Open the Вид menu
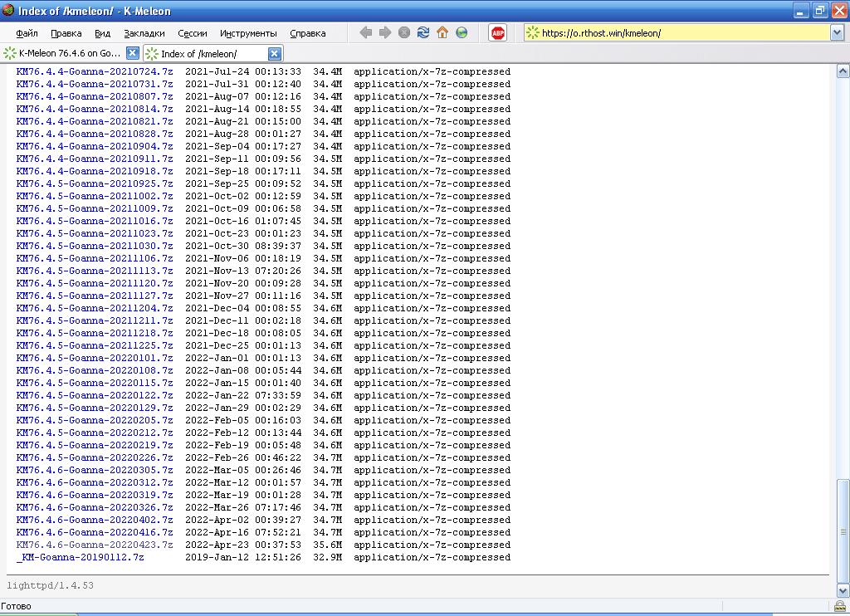The image size is (850, 616). 102,33
